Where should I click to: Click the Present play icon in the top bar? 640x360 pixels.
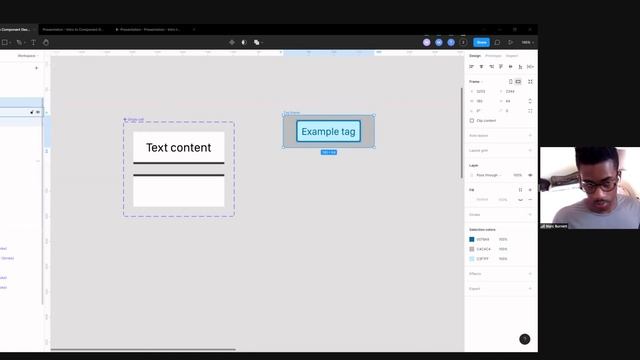pos(511,42)
